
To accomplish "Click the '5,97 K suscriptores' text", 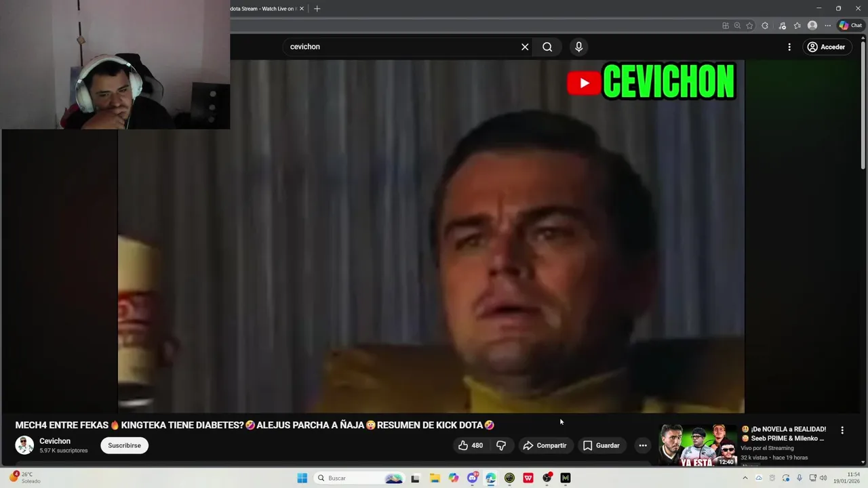I will point(63,451).
